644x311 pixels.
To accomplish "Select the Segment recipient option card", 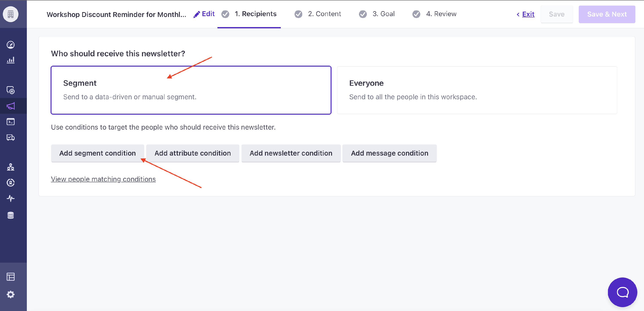I will [191, 90].
